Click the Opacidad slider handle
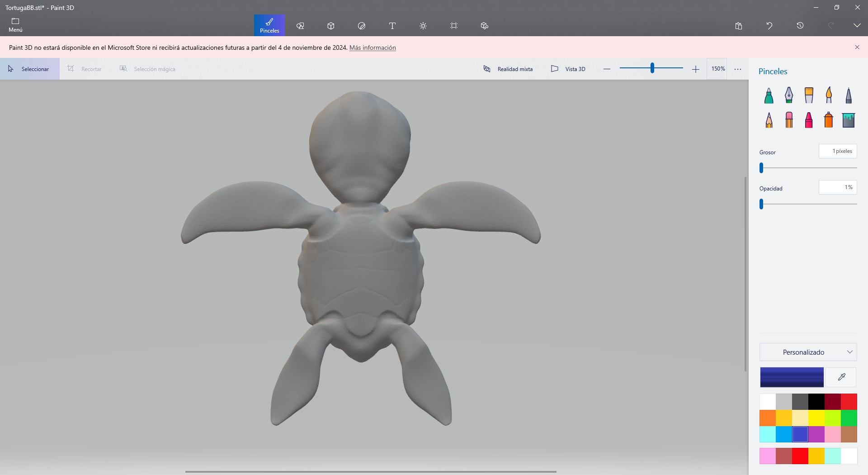 (x=761, y=204)
